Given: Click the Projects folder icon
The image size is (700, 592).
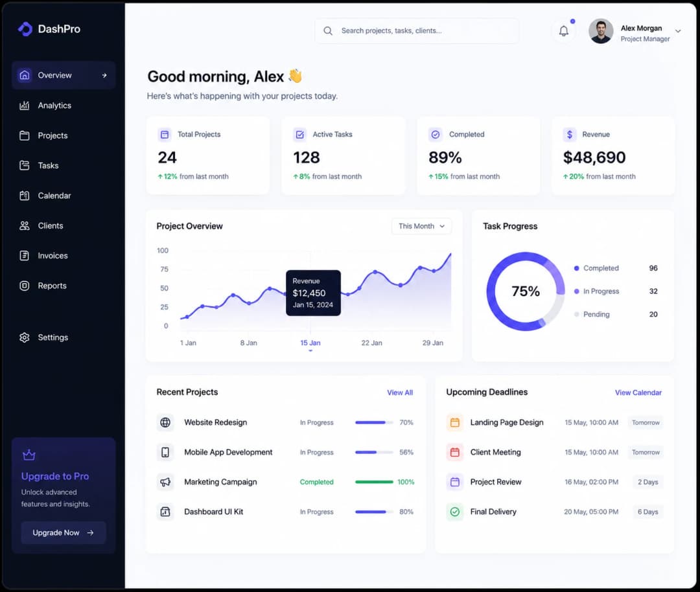Looking at the screenshot, I should (x=25, y=135).
